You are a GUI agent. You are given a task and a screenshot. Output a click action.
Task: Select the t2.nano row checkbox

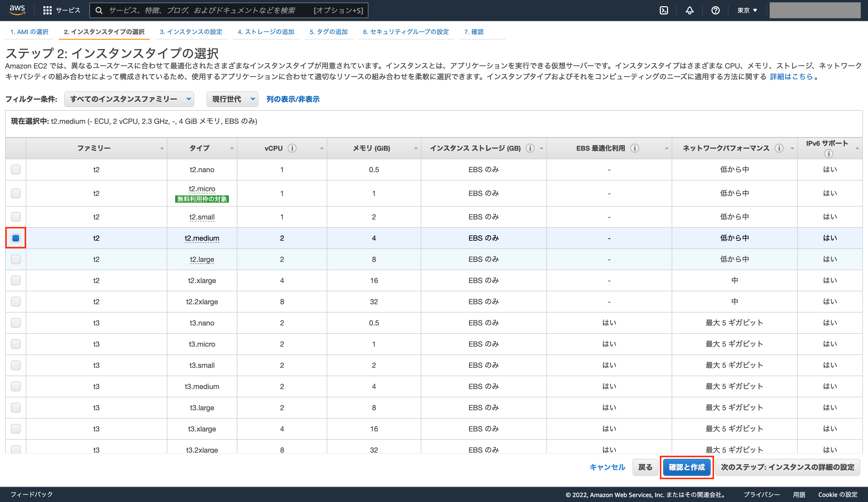(x=16, y=169)
